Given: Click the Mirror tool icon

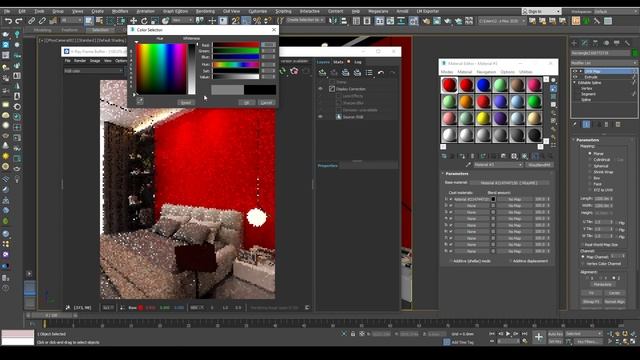Looking at the screenshot, I should click(x=333, y=20).
